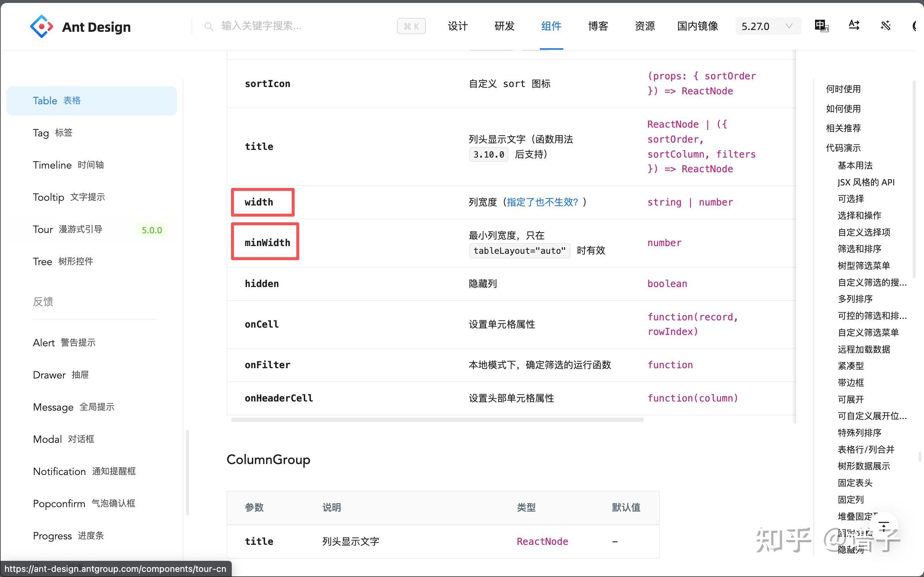Select Notification 通知提醒框 in the sidebar
This screenshot has width=924, height=577.
tap(91, 471)
